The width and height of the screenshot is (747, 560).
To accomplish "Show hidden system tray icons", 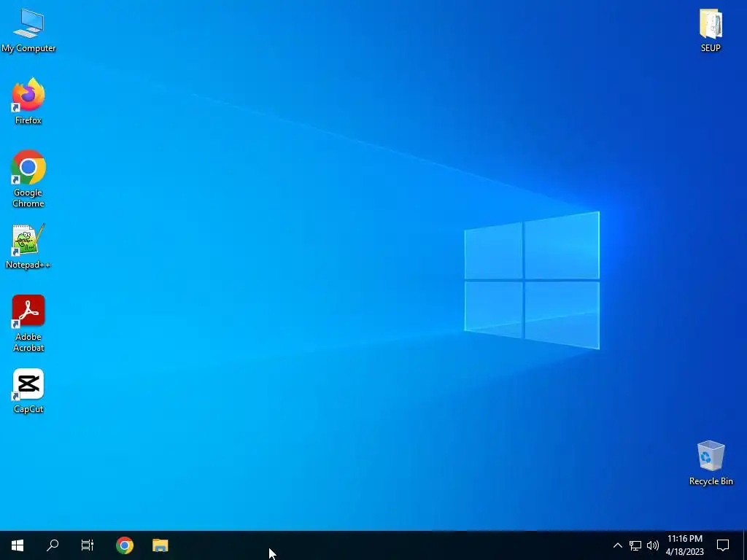I will (617, 545).
